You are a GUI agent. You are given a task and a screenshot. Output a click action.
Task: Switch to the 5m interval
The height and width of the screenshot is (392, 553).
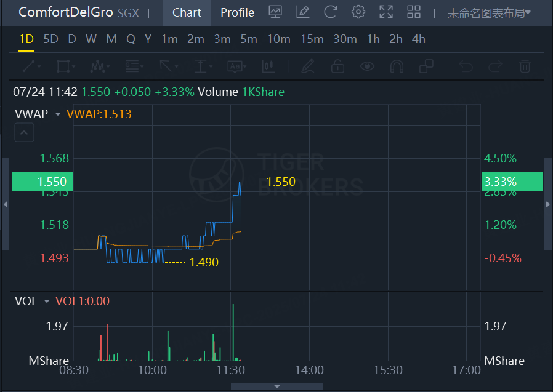[x=249, y=39]
